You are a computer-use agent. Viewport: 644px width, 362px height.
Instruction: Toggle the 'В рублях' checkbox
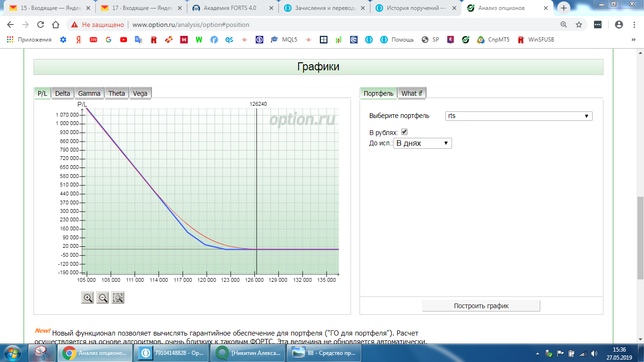[404, 132]
